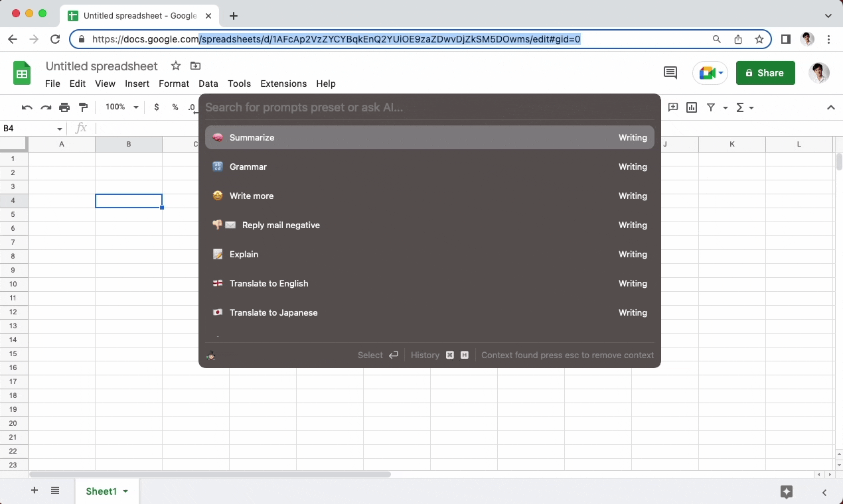The image size is (843, 504).
Task: Open a new Chrome tab with the plus
Action: click(x=234, y=16)
